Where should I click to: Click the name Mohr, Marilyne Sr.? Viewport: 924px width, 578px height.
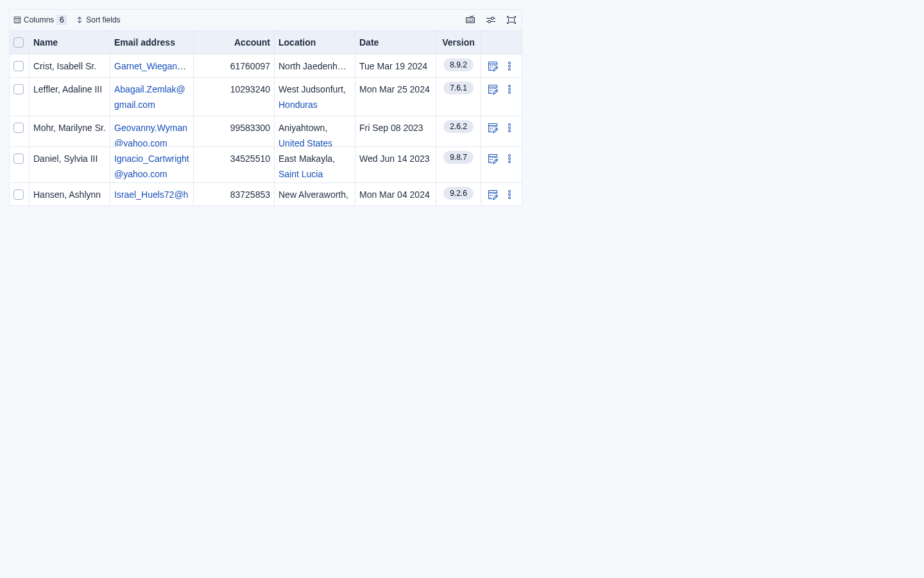coord(69,128)
